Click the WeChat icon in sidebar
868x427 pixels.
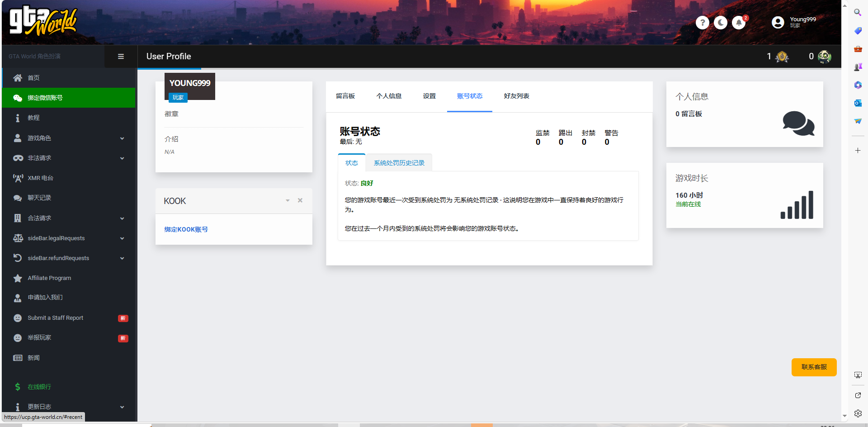click(18, 98)
